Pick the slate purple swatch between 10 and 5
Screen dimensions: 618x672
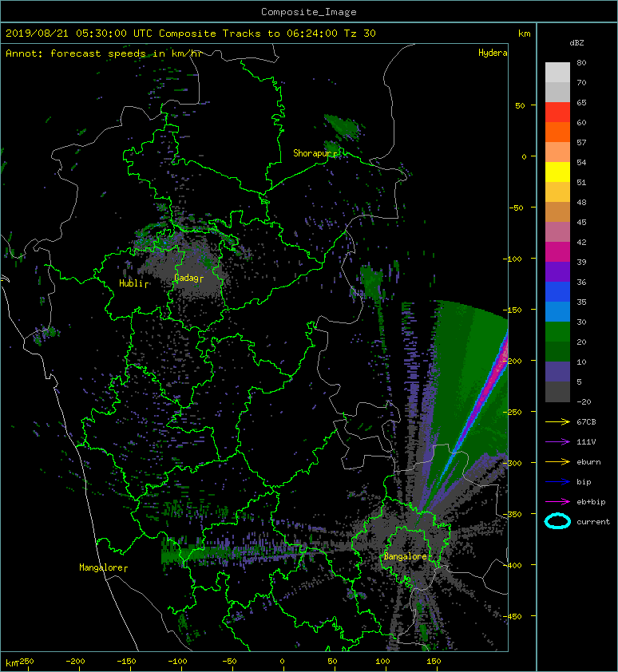pyautogui.click(x=557, y=371)
